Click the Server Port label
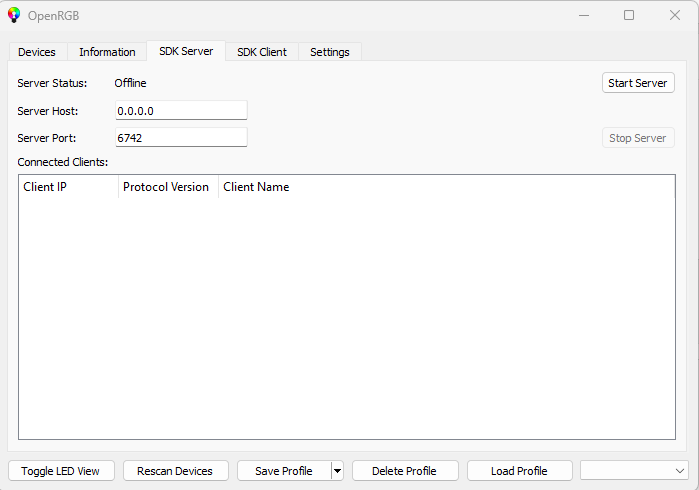The image size is (699, 490). (47, 138)
